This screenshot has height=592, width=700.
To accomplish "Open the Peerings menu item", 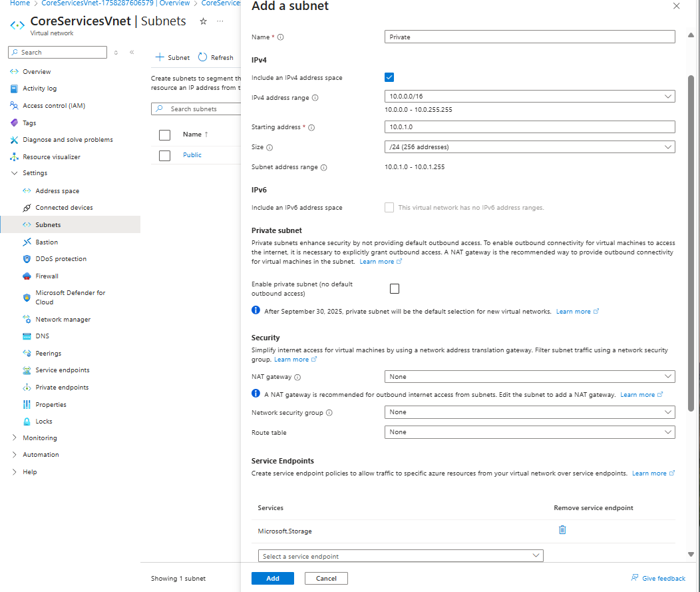I will pyautogui.click(x=48, y=354).
